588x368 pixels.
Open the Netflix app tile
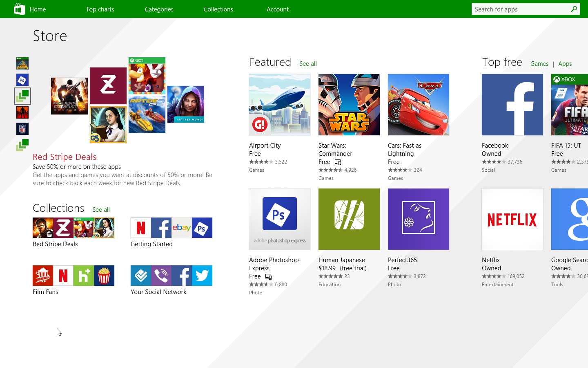(512, 219)
